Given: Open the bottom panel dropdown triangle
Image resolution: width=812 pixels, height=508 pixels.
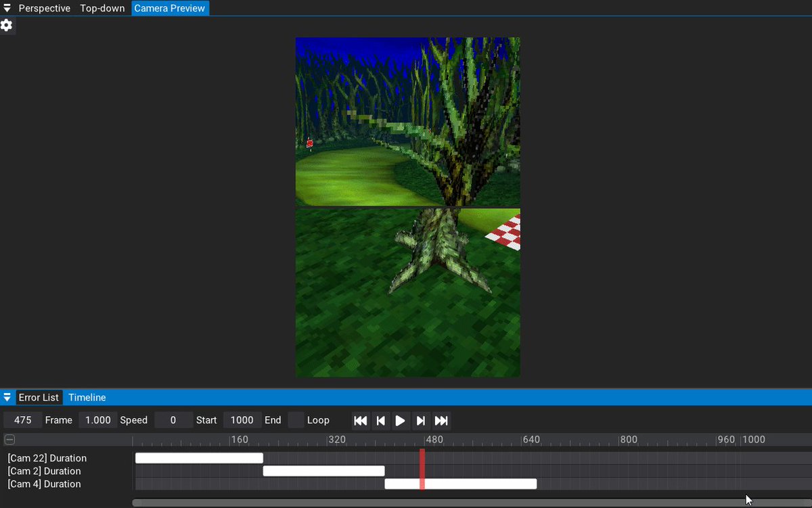Looking at the screenshot, I should tap(7, 398).
